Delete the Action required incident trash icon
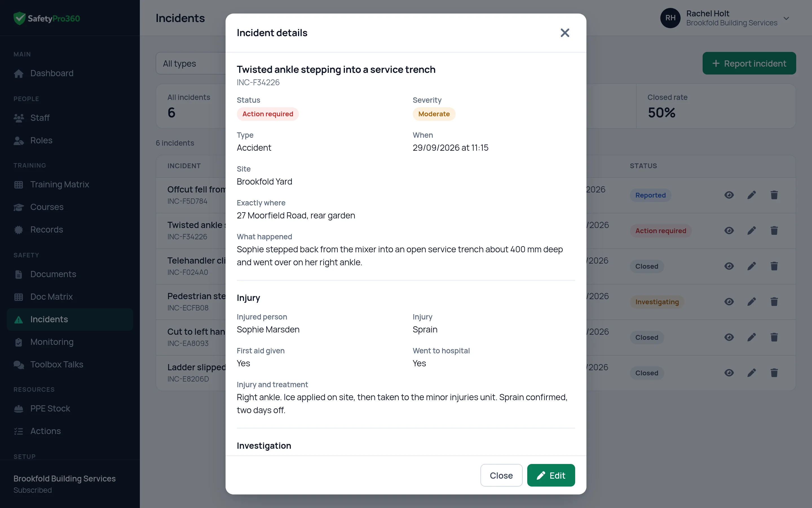 point(774,231)
